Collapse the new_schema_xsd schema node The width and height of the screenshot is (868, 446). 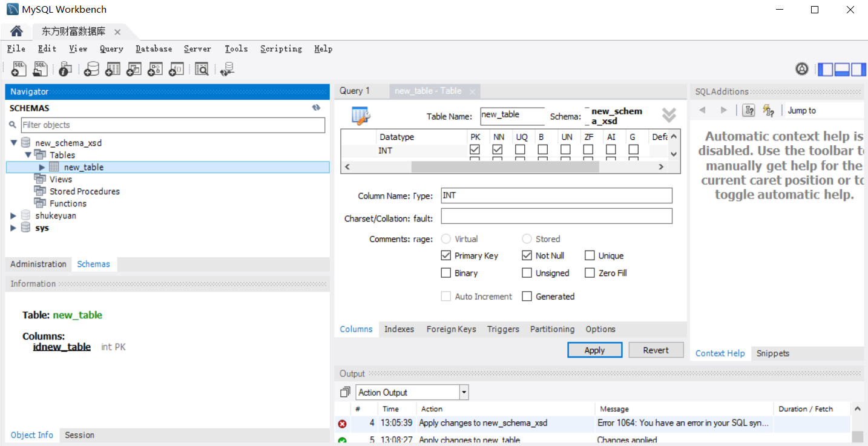pyautogui.click(x=14, y=143)
